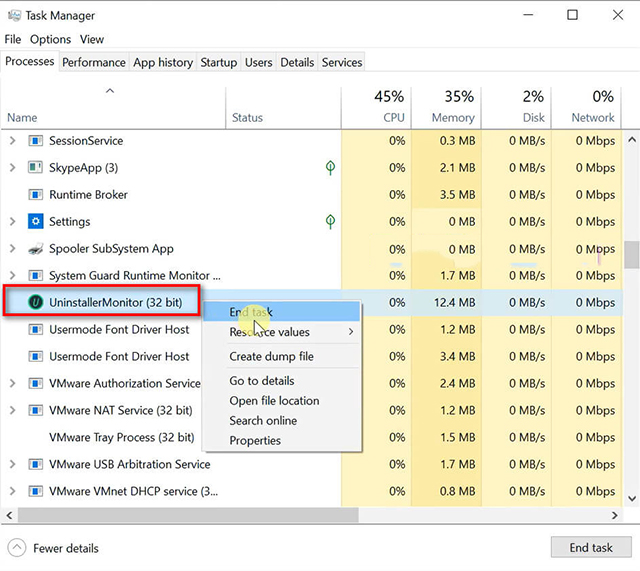
Task: Click the horizontal scrollbar left arrow
Action: (x=9, y=515)
